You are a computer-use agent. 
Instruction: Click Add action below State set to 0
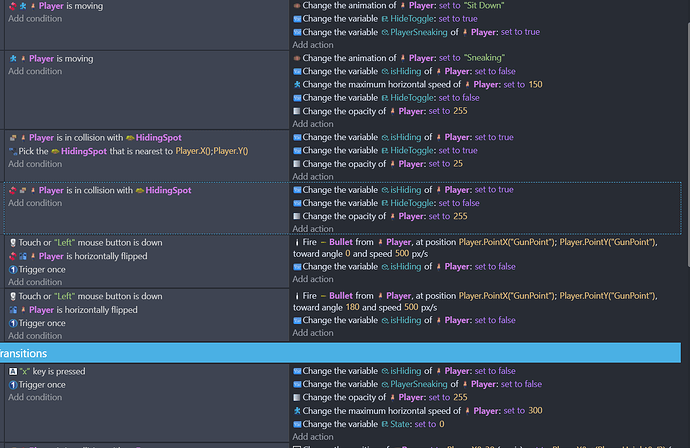click(313, 436)
